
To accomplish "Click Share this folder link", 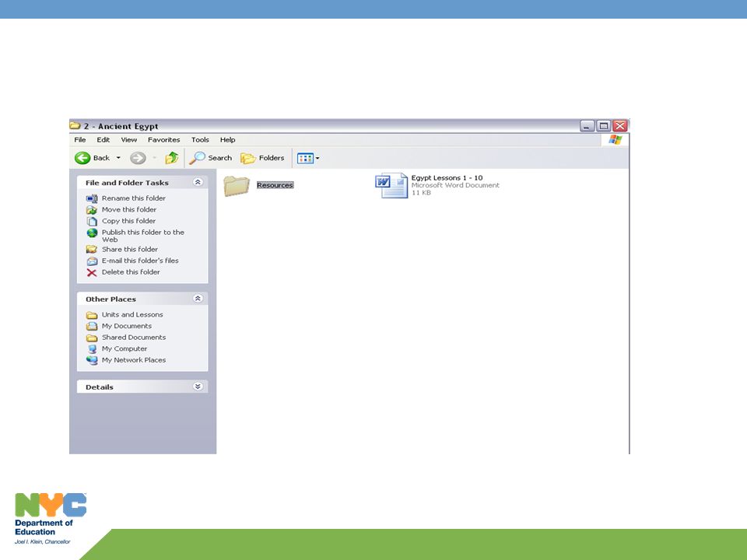I will pyautogui.click(x=130, y=249).
